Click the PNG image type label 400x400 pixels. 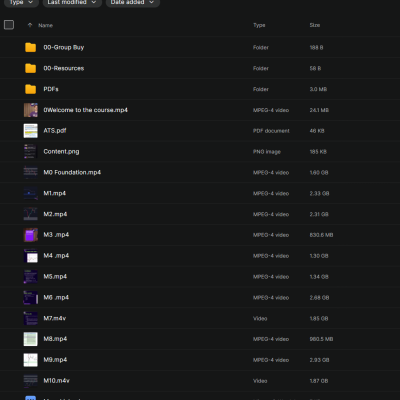pyautogui.click(x=267, y=152)
